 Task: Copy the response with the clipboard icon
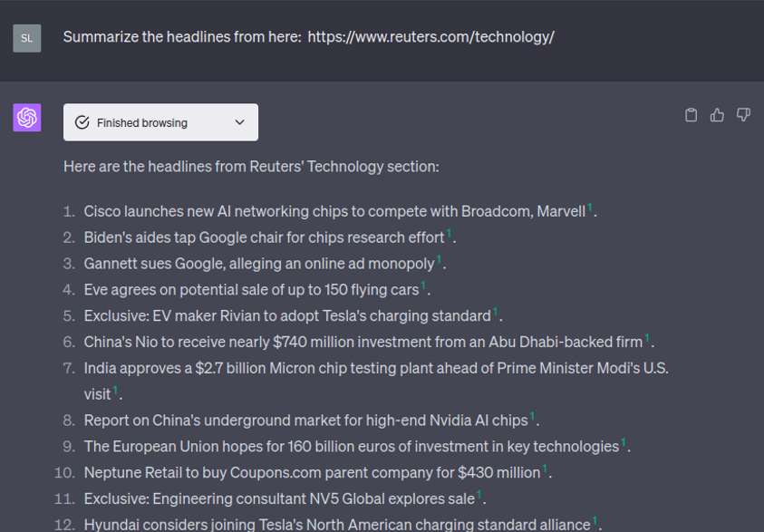coord(691,115)
